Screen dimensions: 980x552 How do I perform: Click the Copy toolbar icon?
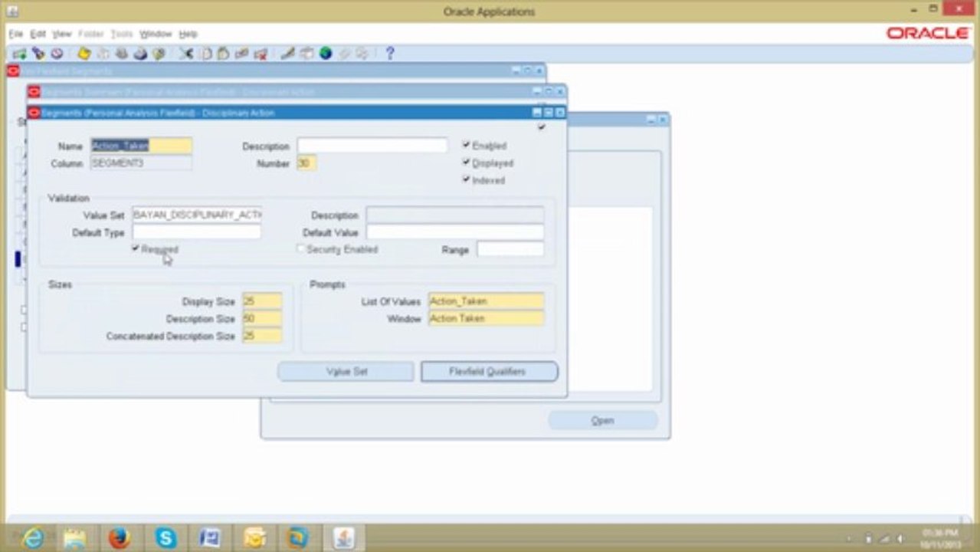205,54
